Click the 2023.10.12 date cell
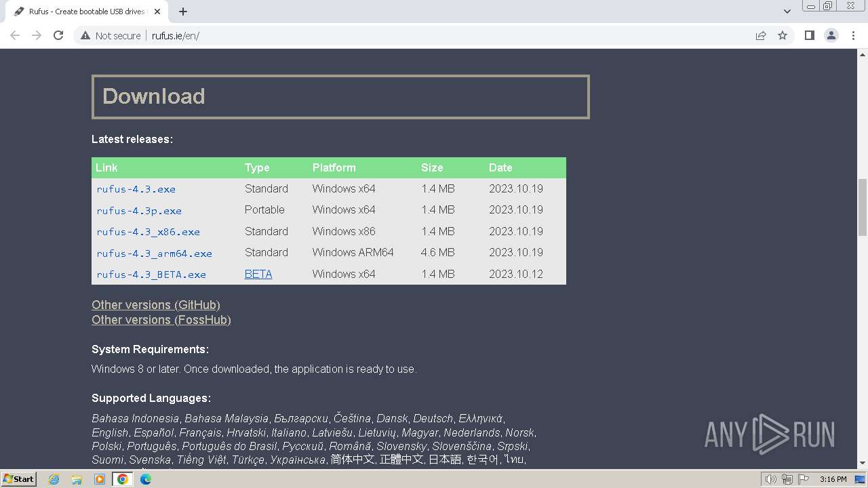 point(516,274)
